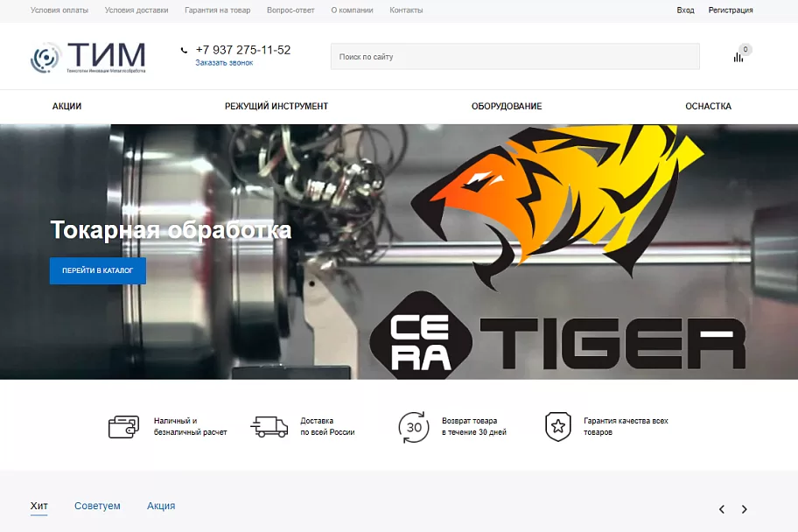Image resolution: width=798 pixels, height=532 pixels.
Task: Click the Токарная обработка banner heading
Action: 171,230
